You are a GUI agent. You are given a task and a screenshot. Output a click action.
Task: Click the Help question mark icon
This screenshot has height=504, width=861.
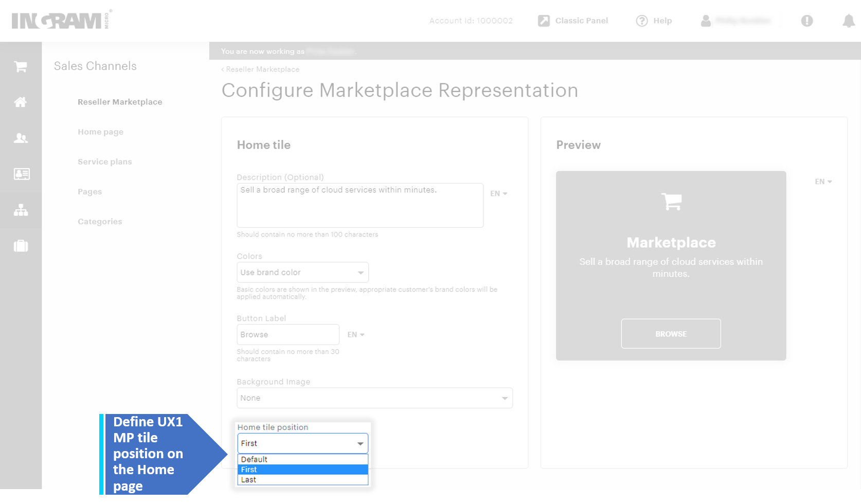(x=641, y=21)
